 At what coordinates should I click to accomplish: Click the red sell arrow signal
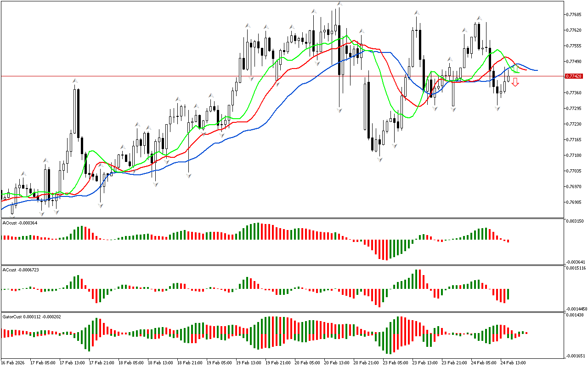[515, 82]
